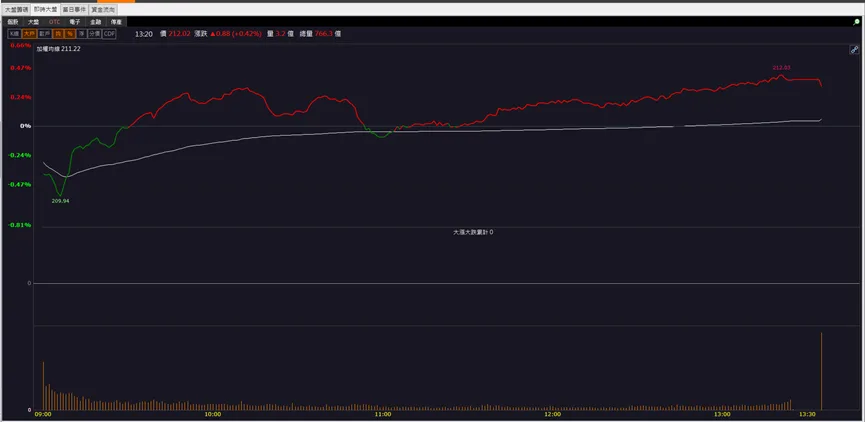The image size is (865, 422).
Task: Click the 漲跌 ▲0.88 (+0.42%) change value
Action: 228,34
